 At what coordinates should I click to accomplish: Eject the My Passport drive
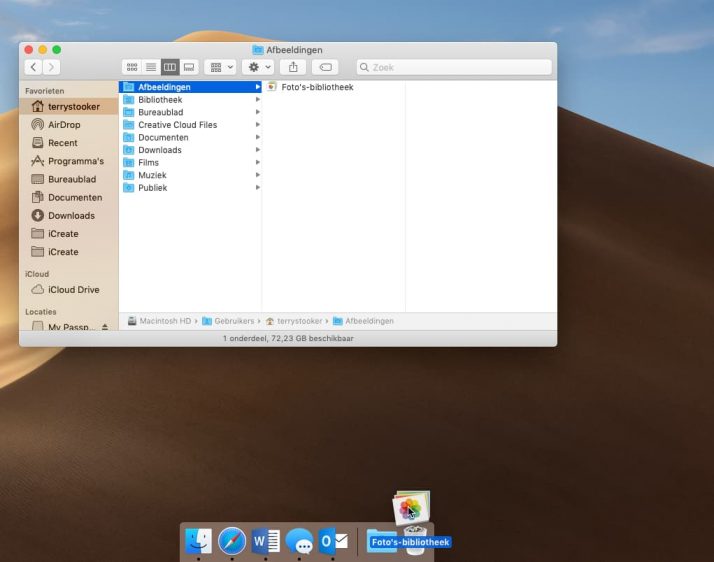[x=105, y=328]
